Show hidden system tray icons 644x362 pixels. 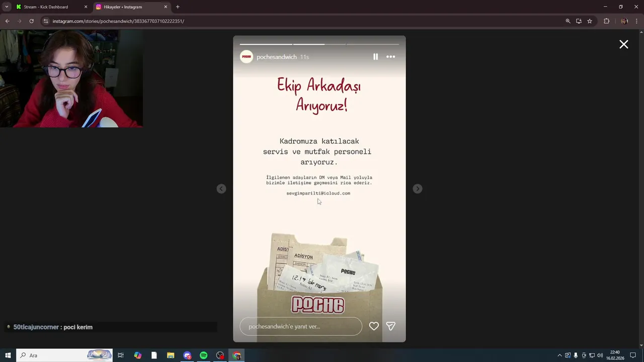[559, 355]
